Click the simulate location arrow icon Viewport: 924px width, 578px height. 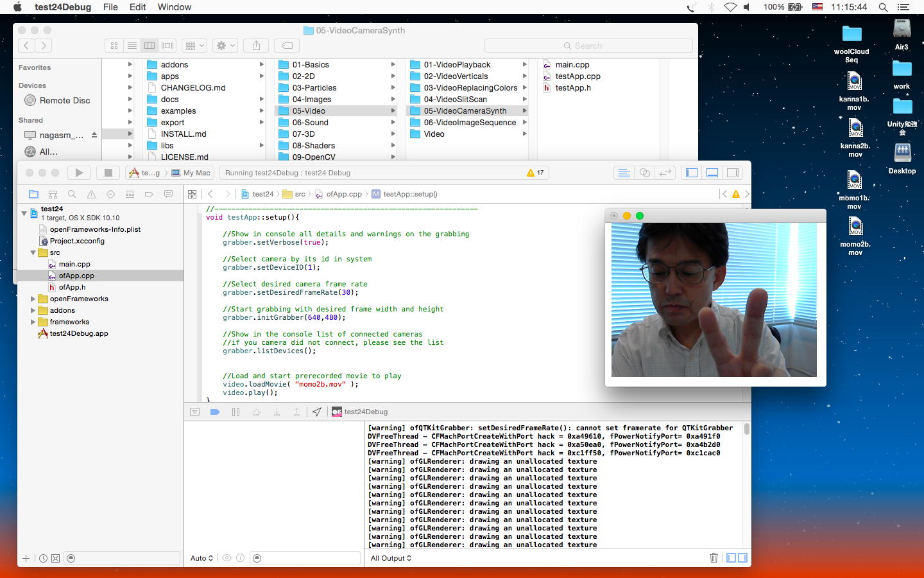click(317, 412)
